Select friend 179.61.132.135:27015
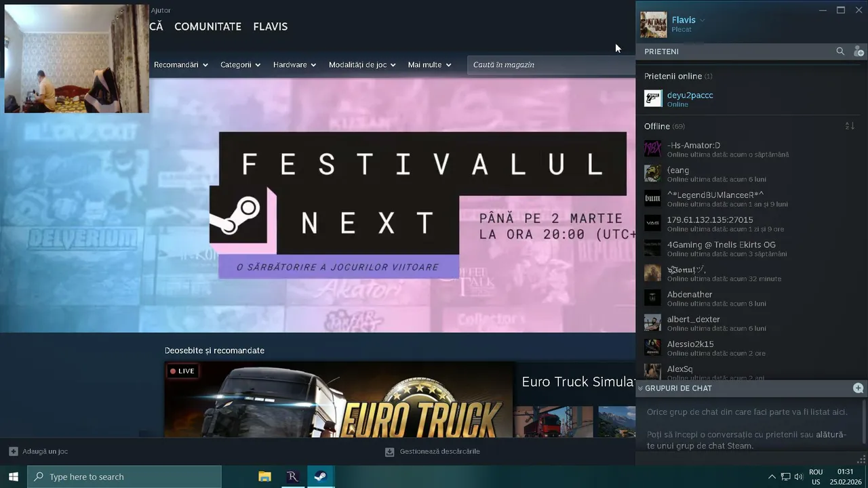The width and height of the screenshot is (868, 488). click(710, 220)
